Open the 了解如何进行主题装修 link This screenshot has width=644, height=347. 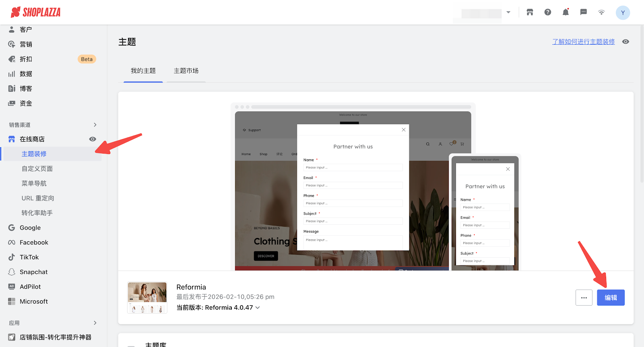(x=583, y=42)
